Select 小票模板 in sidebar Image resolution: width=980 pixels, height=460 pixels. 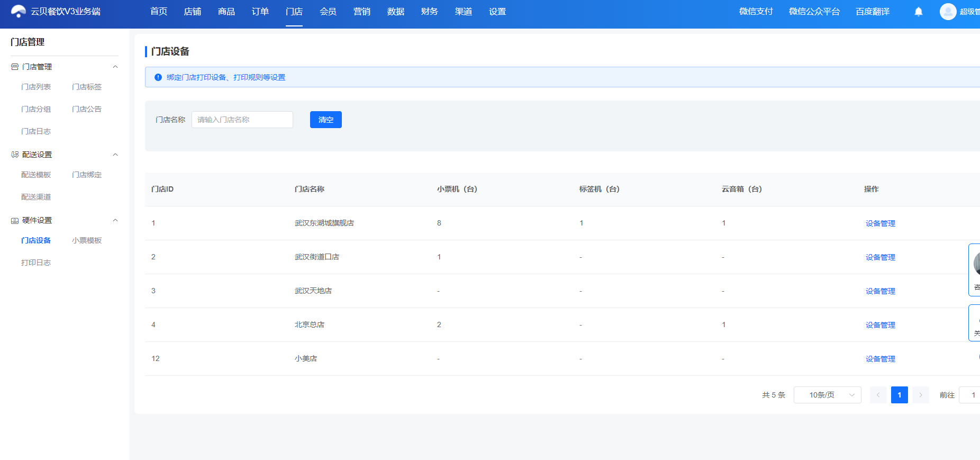[x=87, y=240]
